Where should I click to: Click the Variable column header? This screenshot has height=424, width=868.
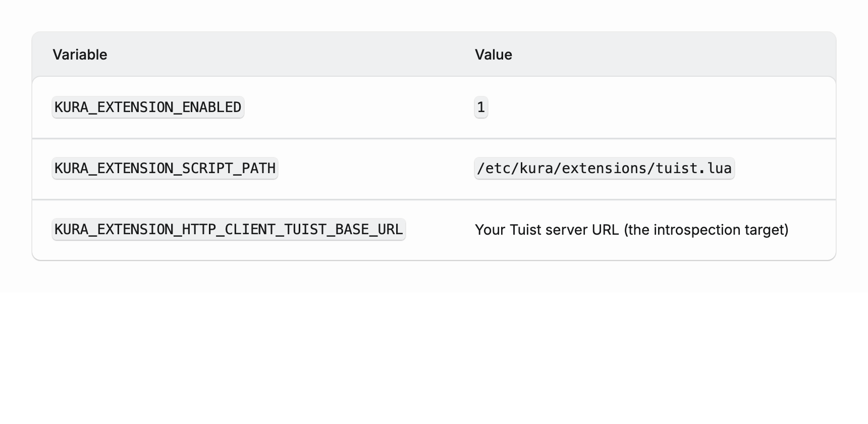coord(80,55)
